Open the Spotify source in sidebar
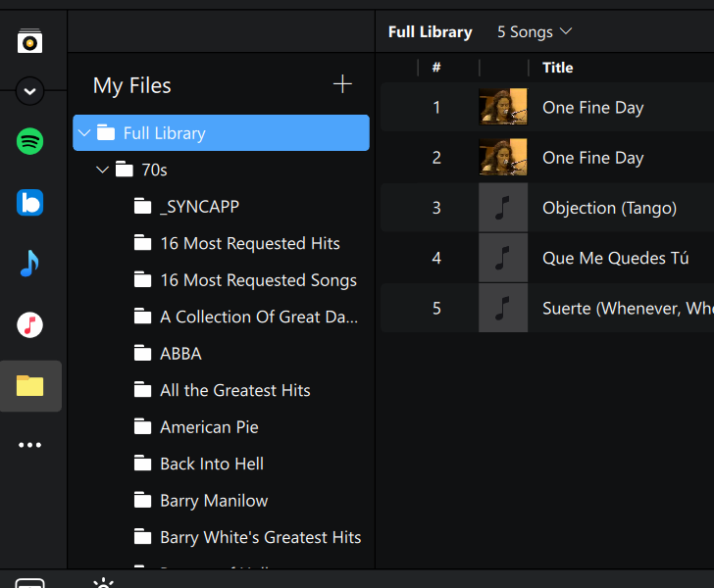Viewport: 714px width, 588px height. click(30, 141)
